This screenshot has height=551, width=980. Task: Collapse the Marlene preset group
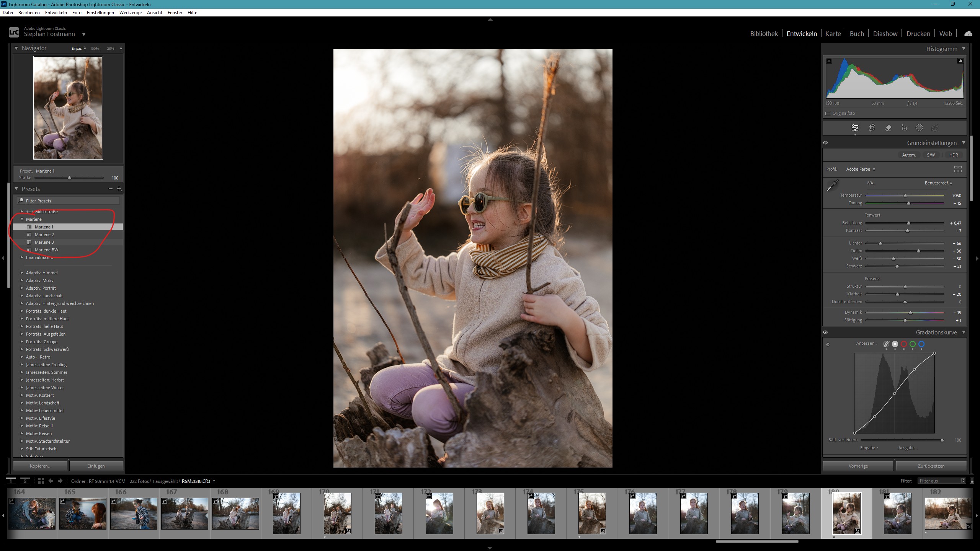22,219
